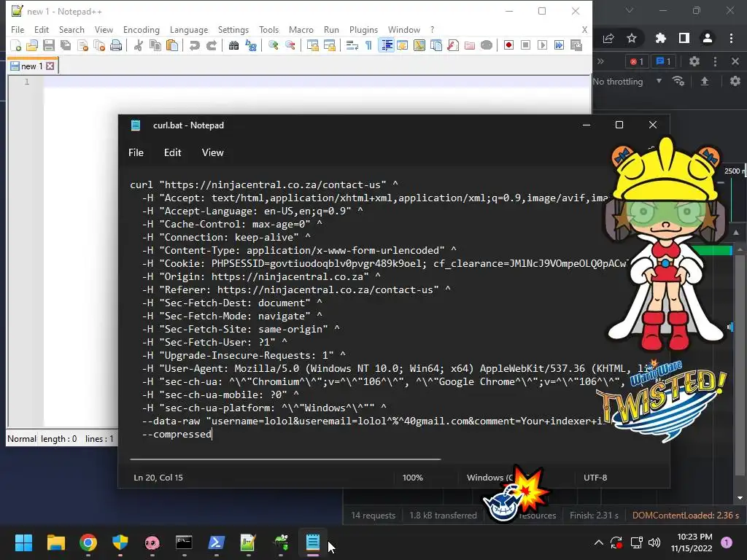Save the document with Notepad++ Save icon
Screen dimensions: 747x560
(x=49, y=45)
